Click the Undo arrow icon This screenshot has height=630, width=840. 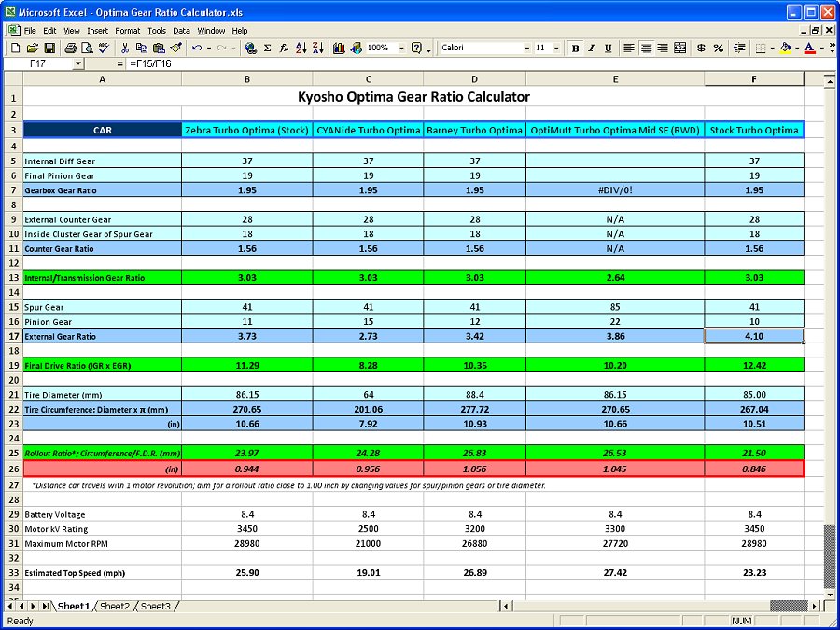(x=197, y=49)
